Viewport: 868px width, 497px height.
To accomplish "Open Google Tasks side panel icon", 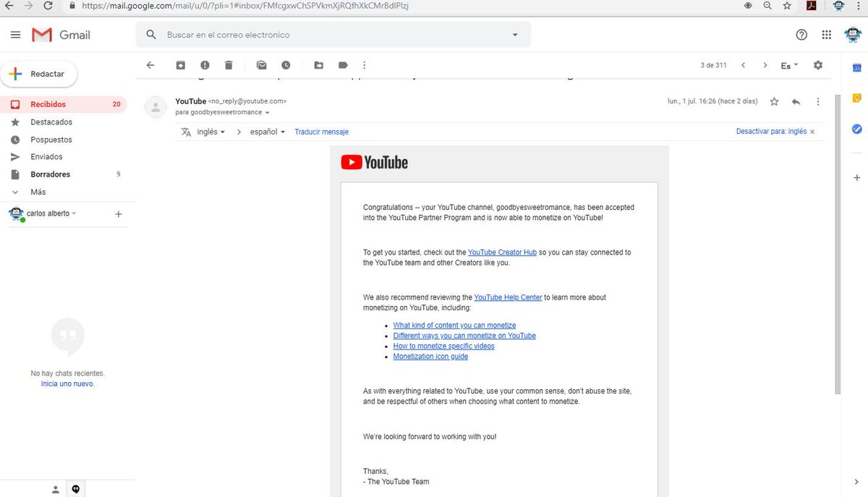I will 856,129.
